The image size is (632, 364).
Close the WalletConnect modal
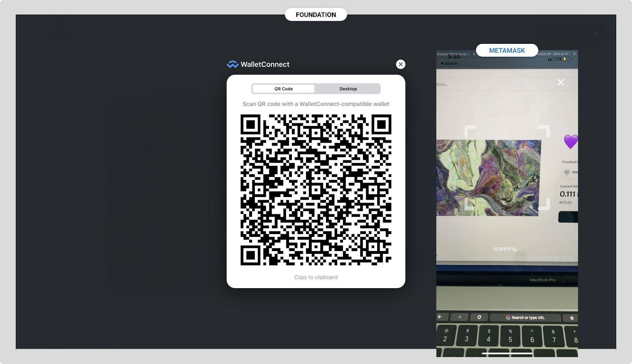(401, 64)
